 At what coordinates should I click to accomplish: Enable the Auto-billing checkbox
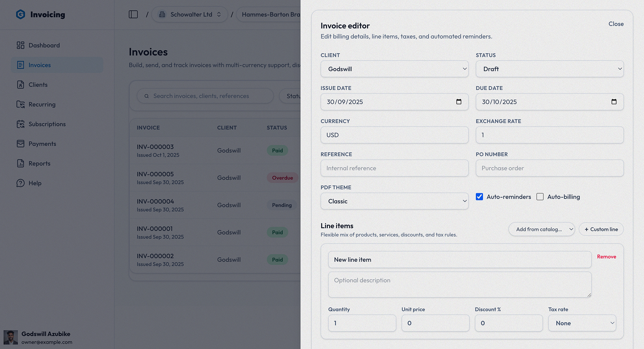[540, 197]
